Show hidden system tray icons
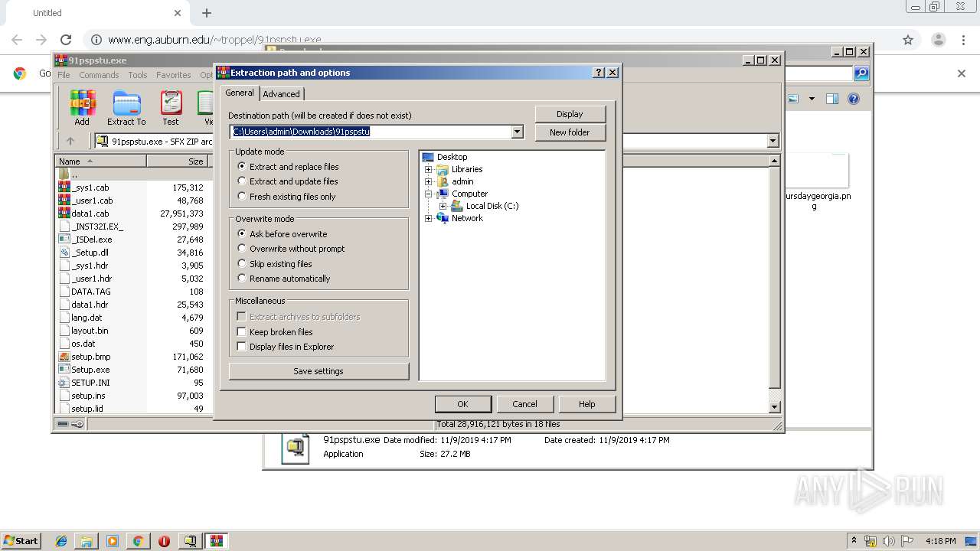980x551 pixels. pyautogui.click(x=854, y=540)
